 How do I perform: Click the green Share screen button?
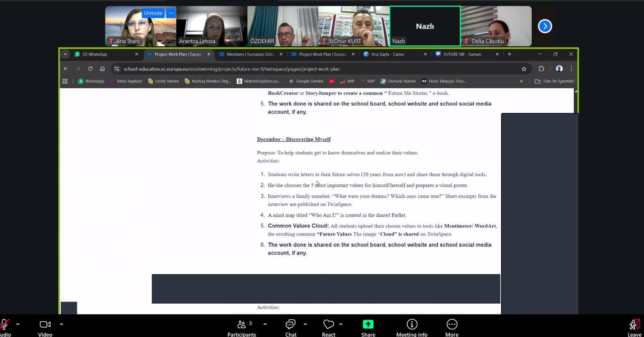click(x=368, y=327)
